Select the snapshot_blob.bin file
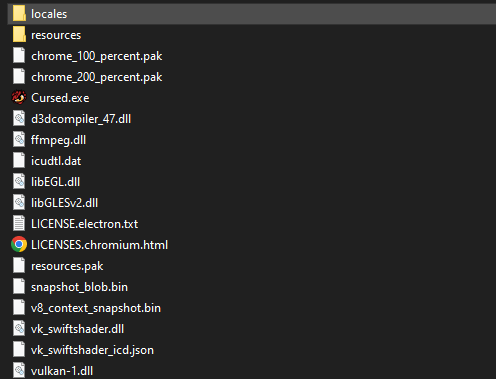 click(x=79, y=287)
